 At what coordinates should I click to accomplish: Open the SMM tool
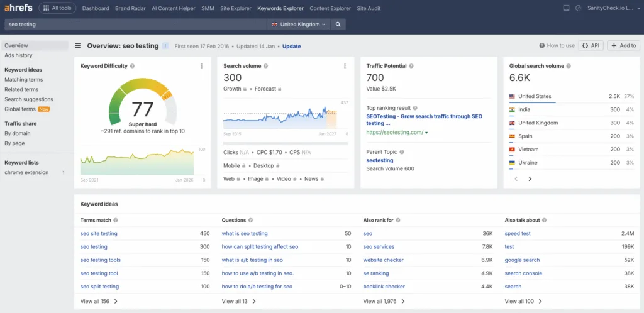[208, 8]
